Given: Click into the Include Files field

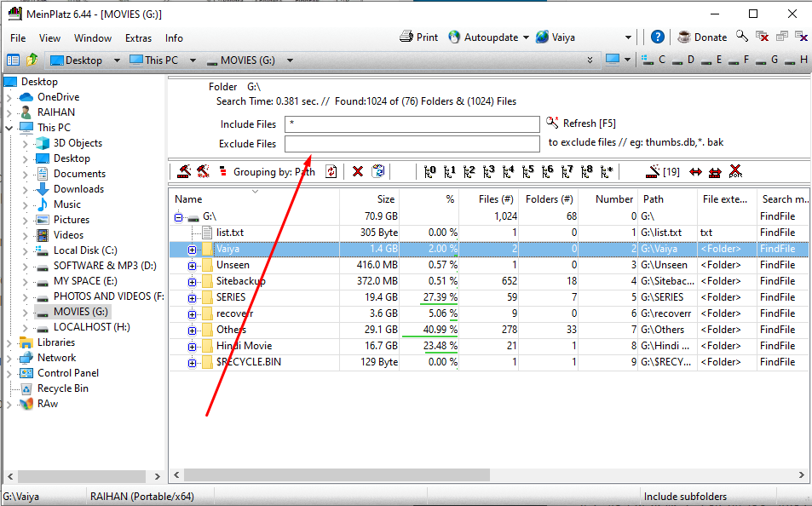Looking at the screenshot, I should point(412,124).
